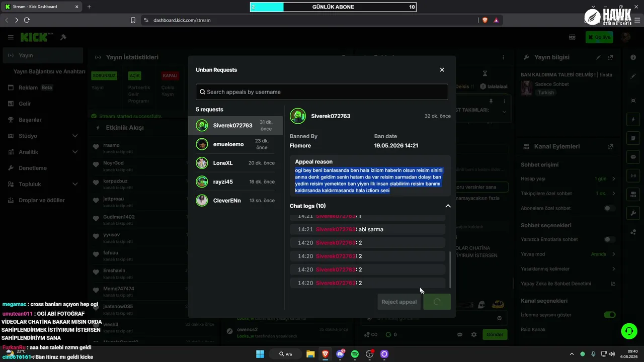Open the emoji picker in chat input
This screenshot has width=644, height=362.
499,318
